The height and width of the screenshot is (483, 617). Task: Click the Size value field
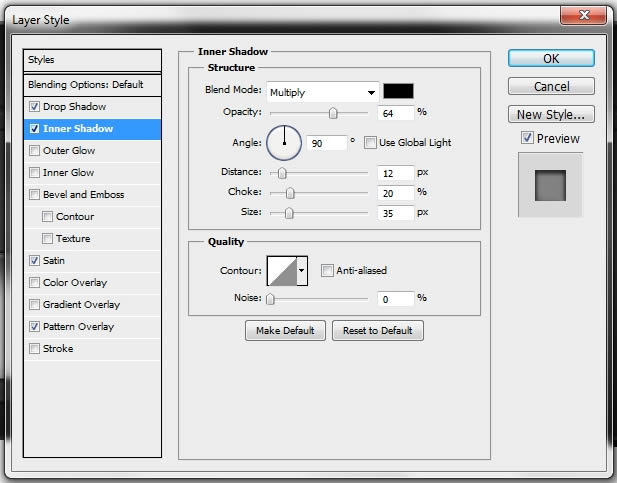tap(396, 213)
